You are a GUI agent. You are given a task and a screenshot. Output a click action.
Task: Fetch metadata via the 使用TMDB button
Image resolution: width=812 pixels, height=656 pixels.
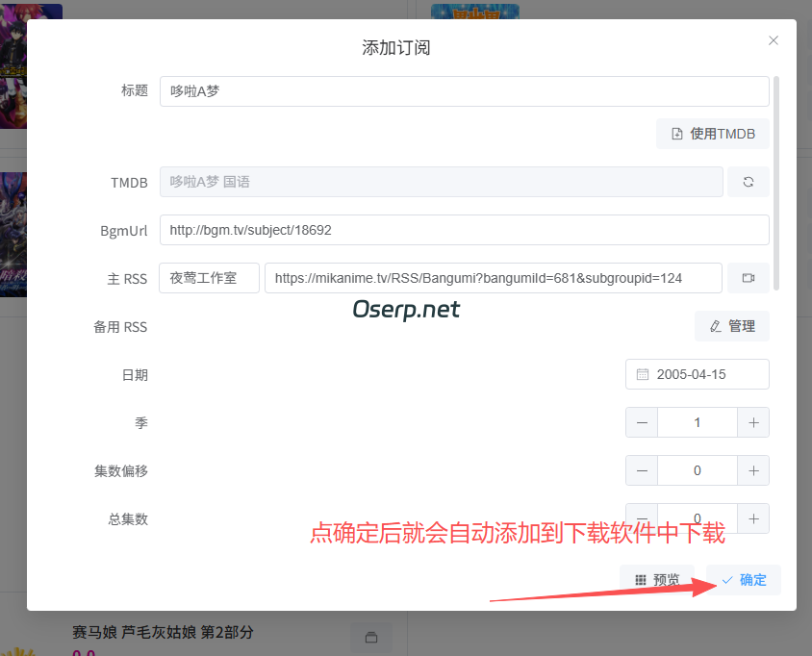coord(712,134)
